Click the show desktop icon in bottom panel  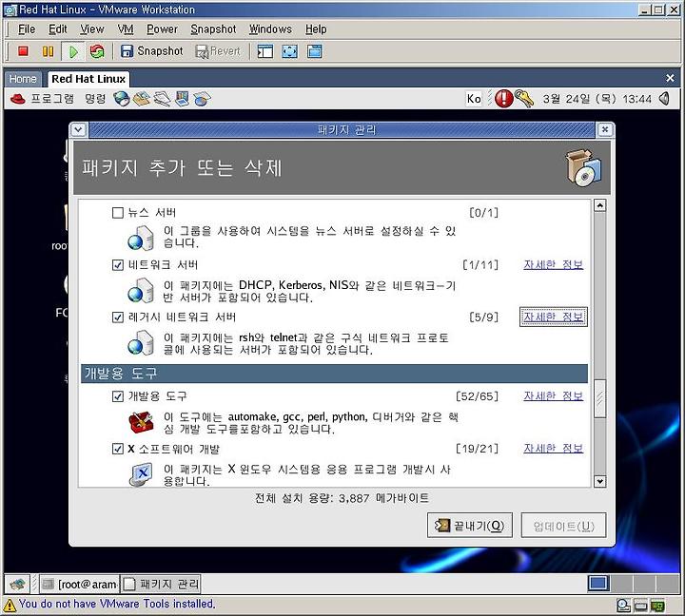point(18,584)
